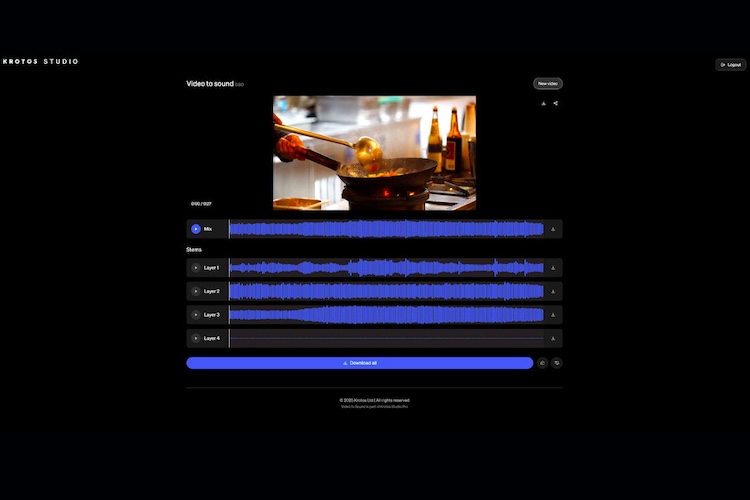
Task: Open the Krotos Studio logo link
Action: 40,62
